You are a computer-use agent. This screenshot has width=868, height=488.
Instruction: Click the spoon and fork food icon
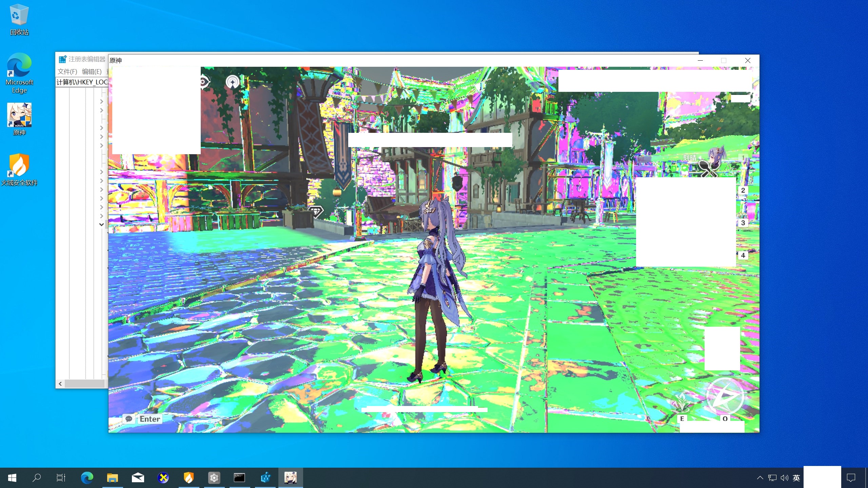pos(708,168)
